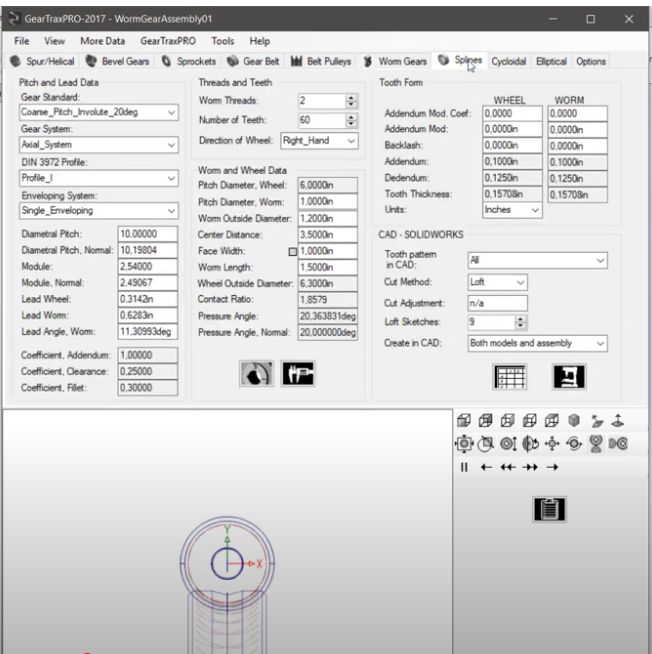Pause the gear animation

[x=464, y=467]
